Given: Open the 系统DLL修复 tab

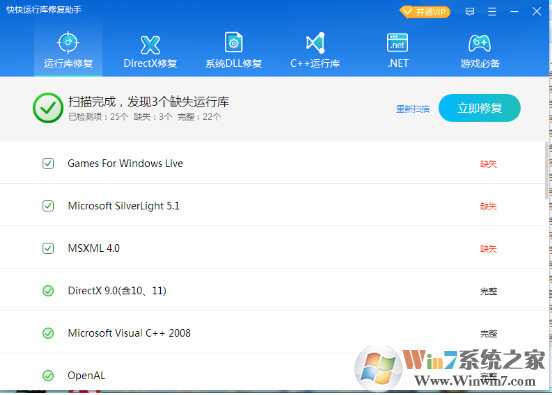Looking at the screenshot, I should 234,49.
